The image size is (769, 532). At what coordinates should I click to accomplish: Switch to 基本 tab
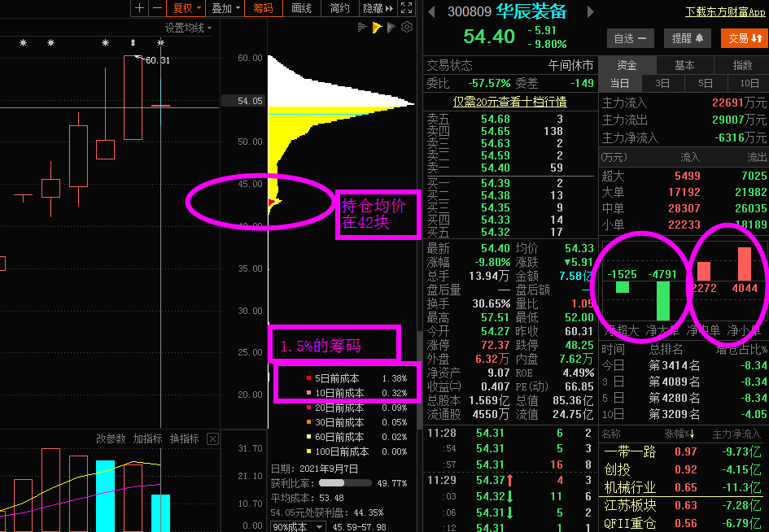tap(684, 65)
